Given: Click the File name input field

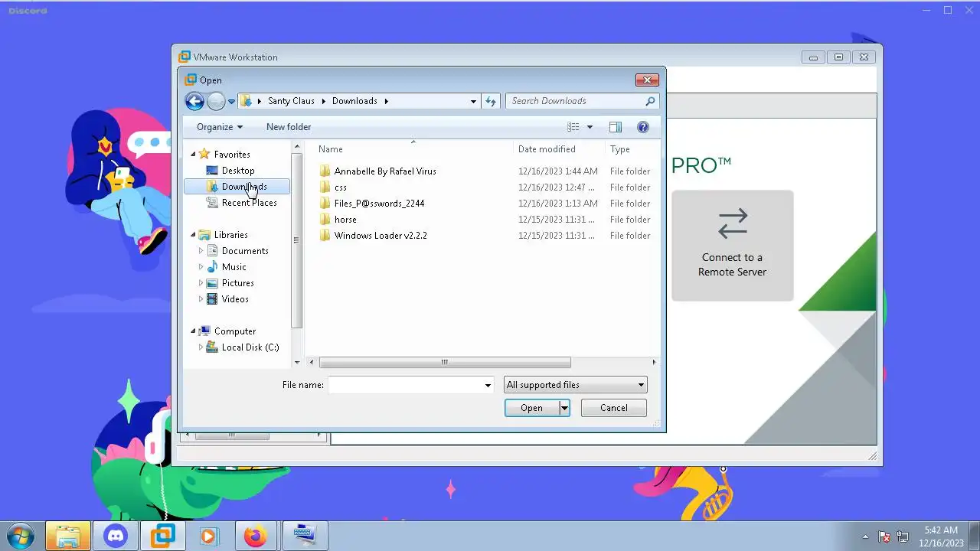Looking at the screenshot, I should 405,385.
